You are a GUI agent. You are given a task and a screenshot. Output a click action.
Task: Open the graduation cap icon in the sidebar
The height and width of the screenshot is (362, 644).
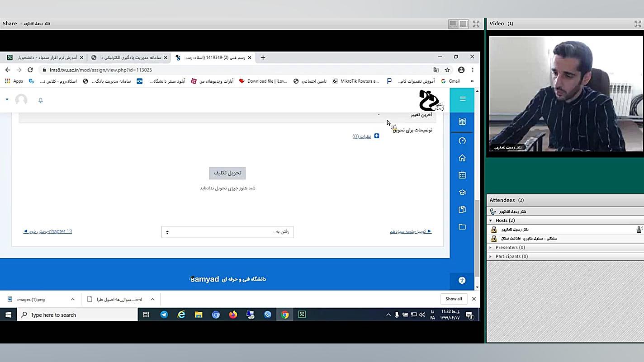click(462, 192)
